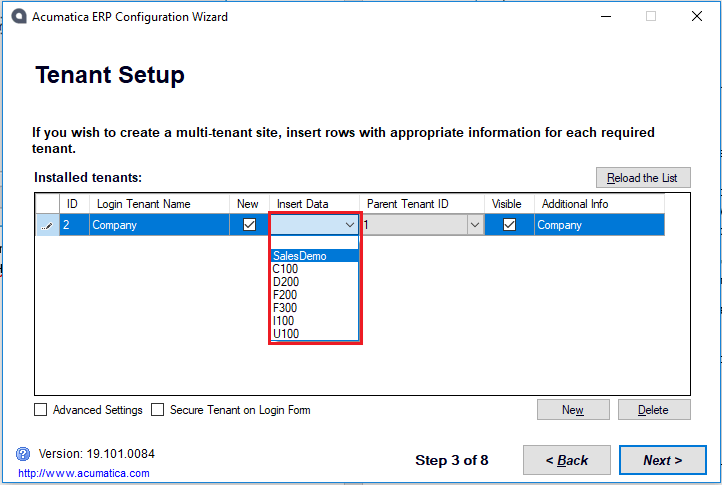
Task: Click the Step 3 of 8 label
Action: pyautogui.click(x=451, y=460)
